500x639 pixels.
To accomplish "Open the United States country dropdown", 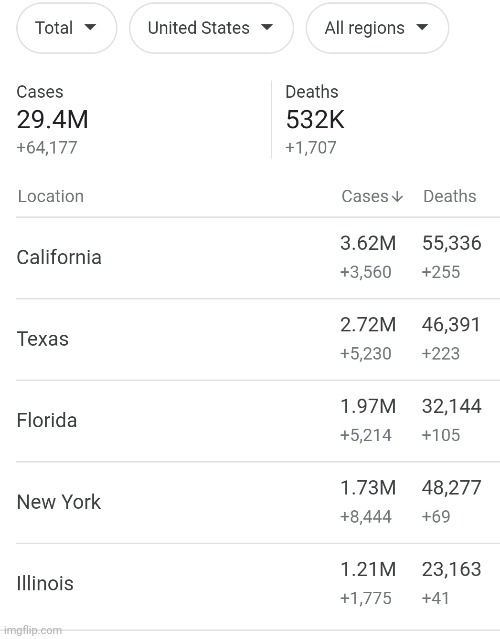I will click(211, 28).
